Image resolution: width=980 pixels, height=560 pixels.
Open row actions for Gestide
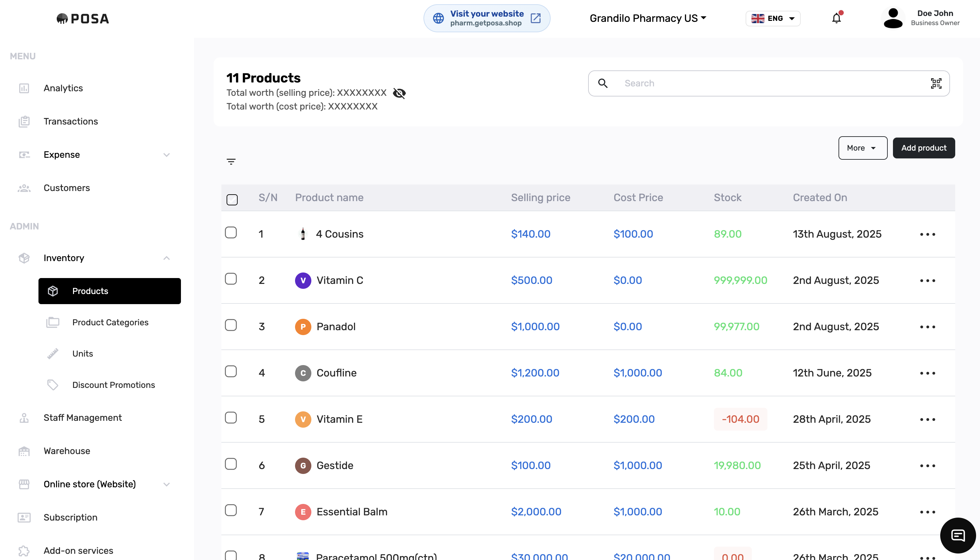[x=927, y=466]
